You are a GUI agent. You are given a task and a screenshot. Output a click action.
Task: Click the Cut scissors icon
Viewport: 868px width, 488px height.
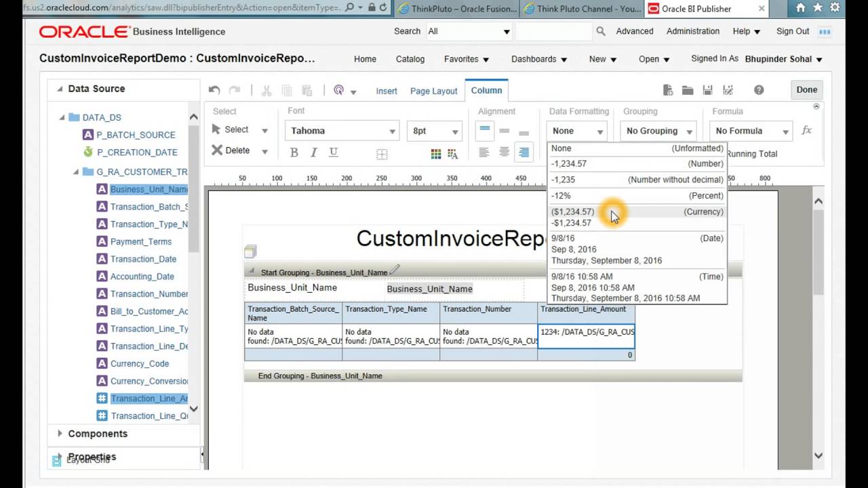coord(267,90)
